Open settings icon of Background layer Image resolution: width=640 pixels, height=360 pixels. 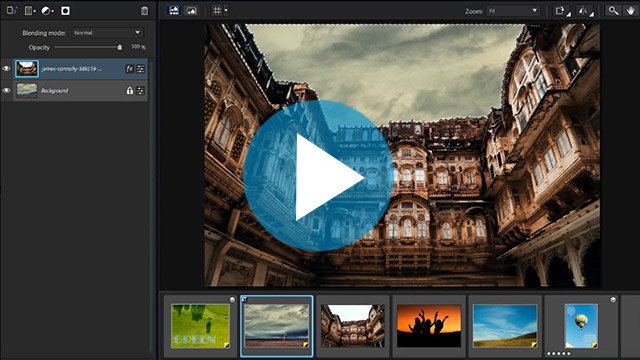(x=140, y=91)
